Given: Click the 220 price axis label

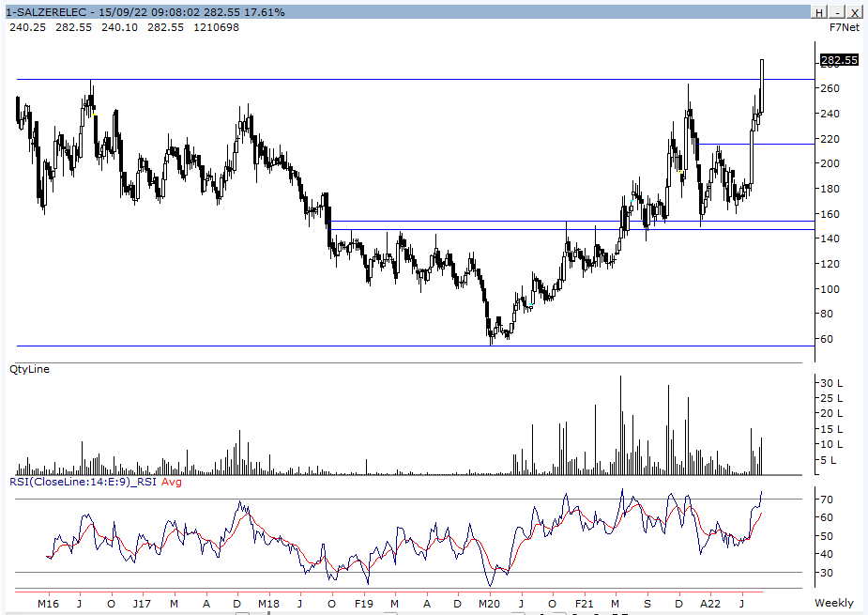Looking at the screenshot, I should [x=830, y=139].
